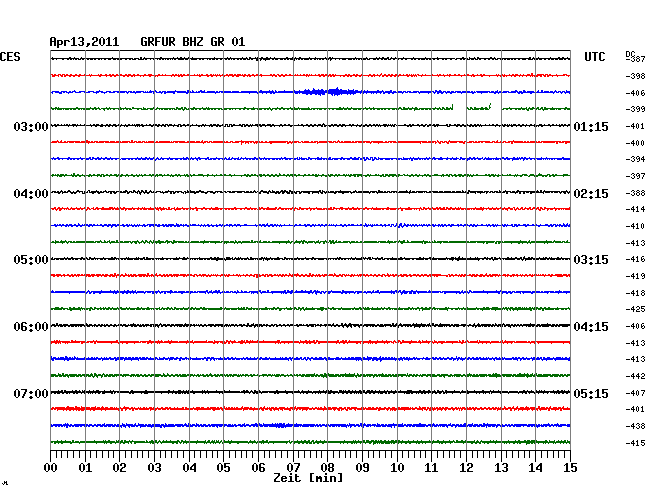The height and width of the screenshot is (494, 650).
Task: Click the CES time label 04:00
Action: pos(31,194)
